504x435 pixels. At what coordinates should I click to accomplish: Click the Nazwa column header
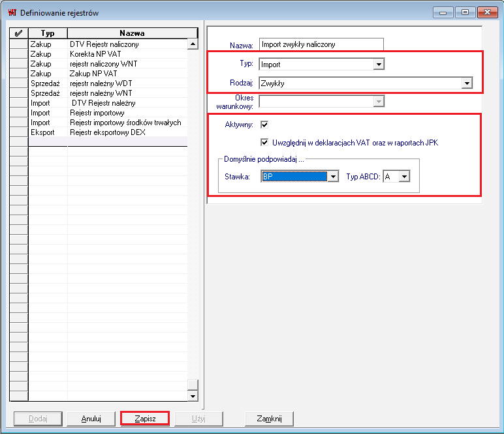[132, 33]
